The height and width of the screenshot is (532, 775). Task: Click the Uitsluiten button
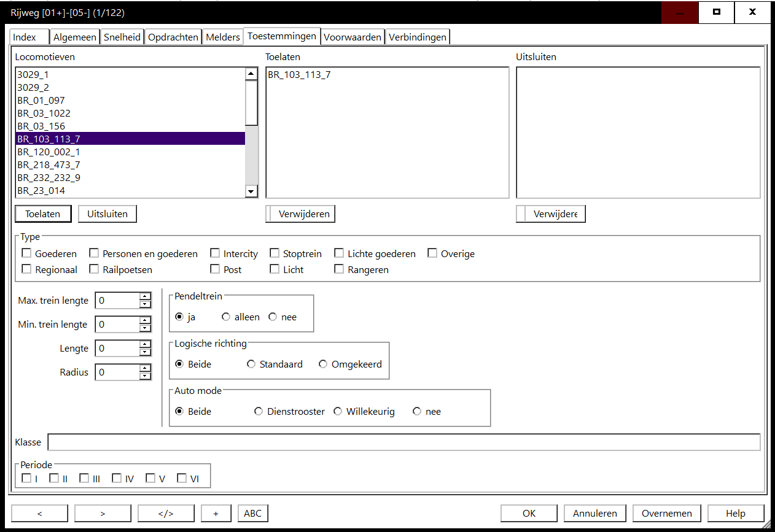pos(107,214)
